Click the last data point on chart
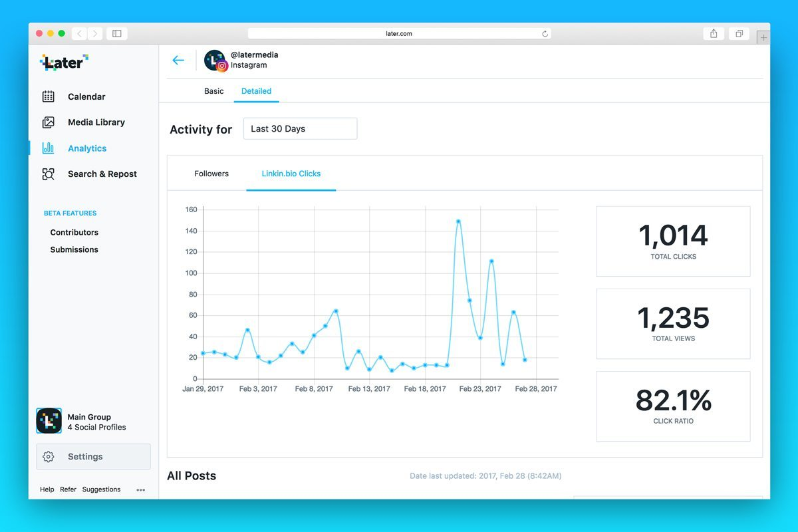This screenshot has height=532, width=798. coord(525,360)
